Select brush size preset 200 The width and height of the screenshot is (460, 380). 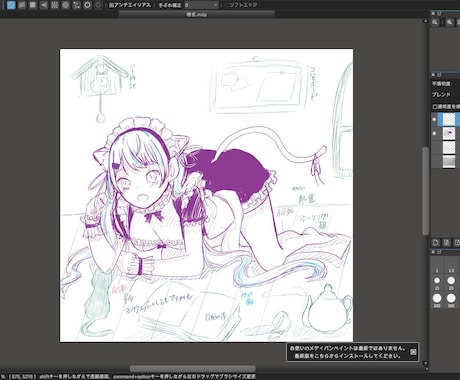tap(437, 299)
